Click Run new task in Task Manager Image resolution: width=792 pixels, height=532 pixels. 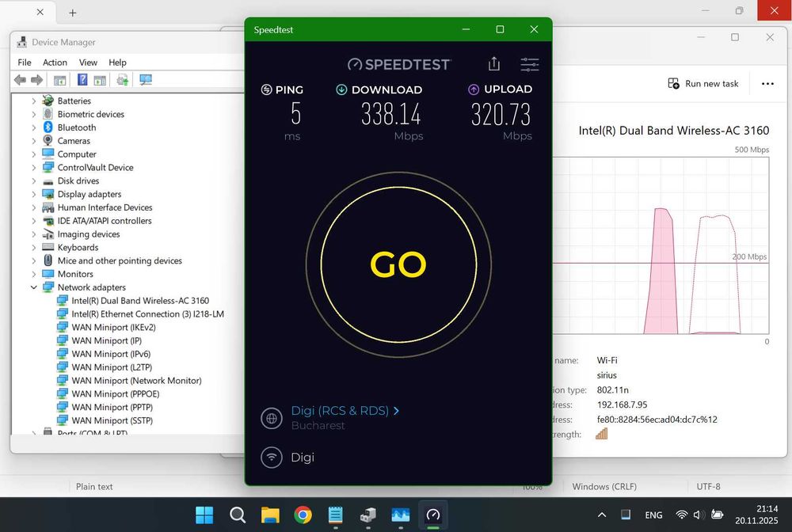(703, 84)
